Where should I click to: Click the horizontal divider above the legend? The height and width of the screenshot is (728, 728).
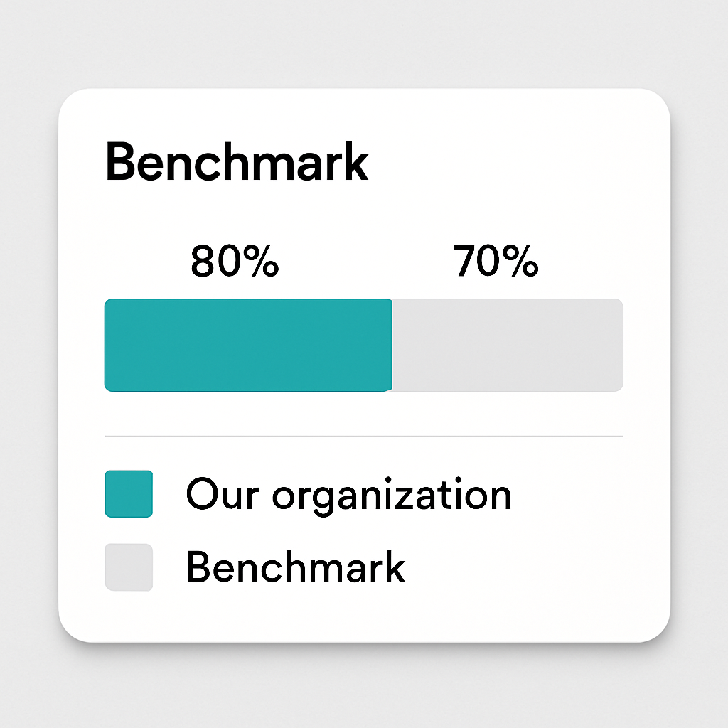364,436
